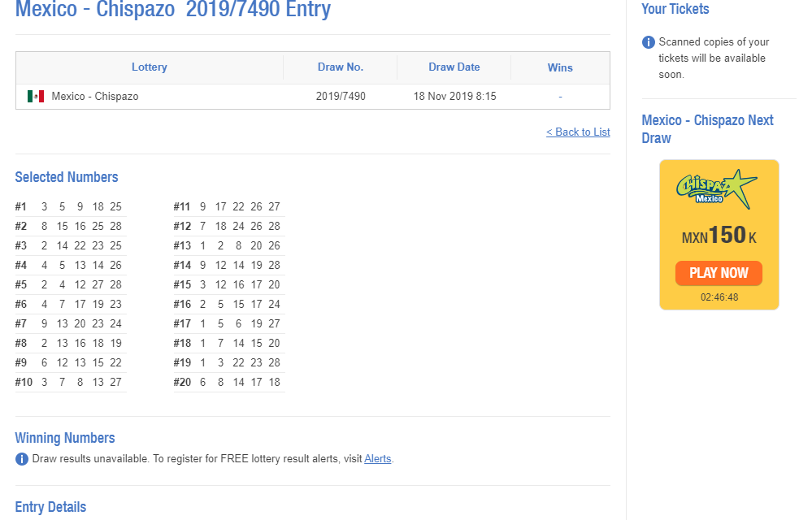Click the info icon beside draw results unavailable
The image size is (812, 520).
22,459
